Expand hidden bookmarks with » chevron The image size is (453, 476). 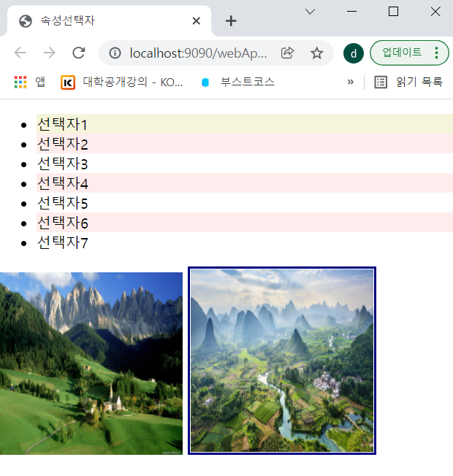[350, 82]
